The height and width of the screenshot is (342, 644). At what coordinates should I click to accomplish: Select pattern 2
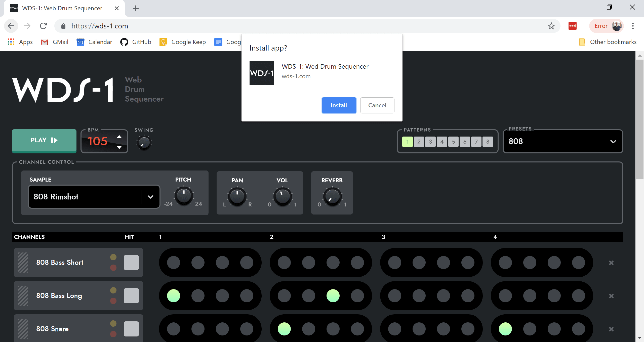pos(419,142)
